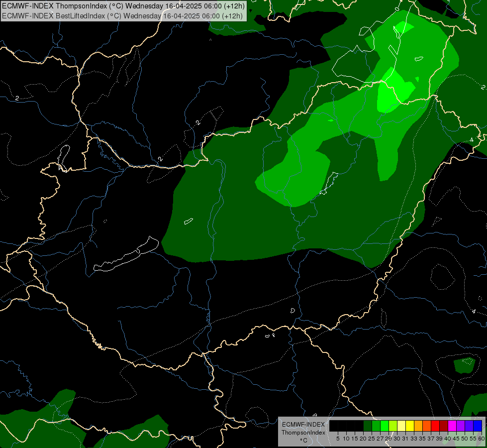487x448 pixels.
Task: Click the legend tick label 37
Action: pyautogui.click(x=431, y=439)
